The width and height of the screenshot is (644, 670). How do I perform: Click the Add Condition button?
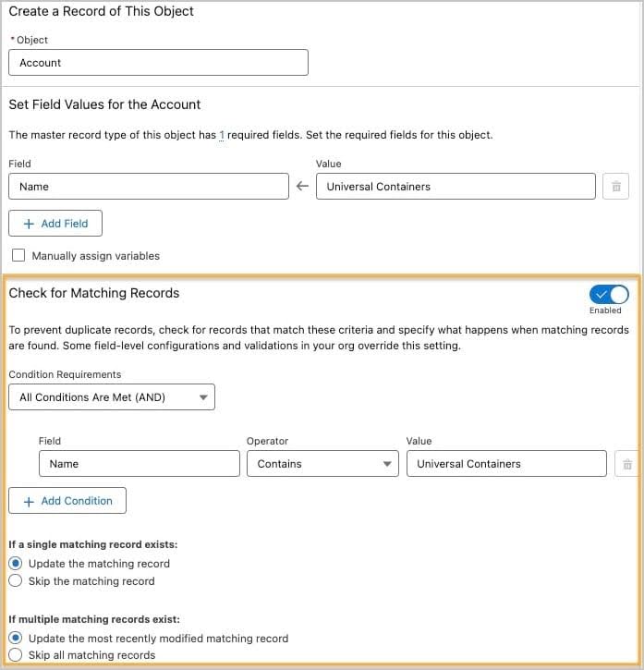(x=67, y=501)
